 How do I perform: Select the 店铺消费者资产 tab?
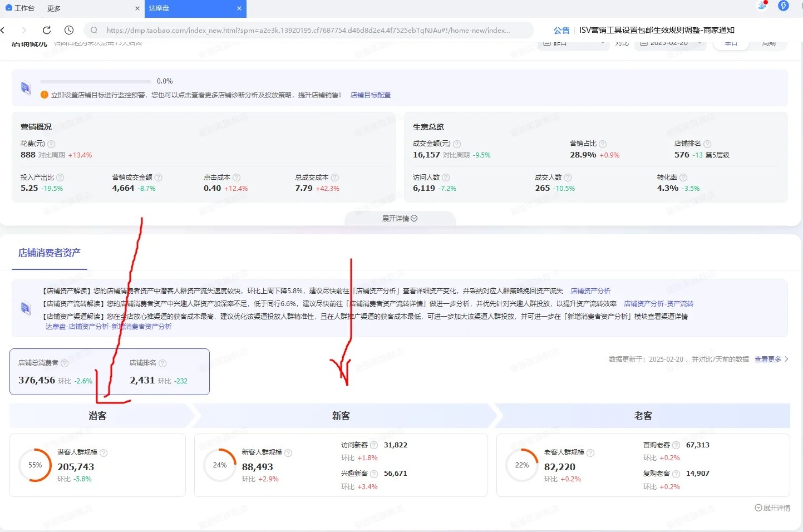(x=50, y=253)
